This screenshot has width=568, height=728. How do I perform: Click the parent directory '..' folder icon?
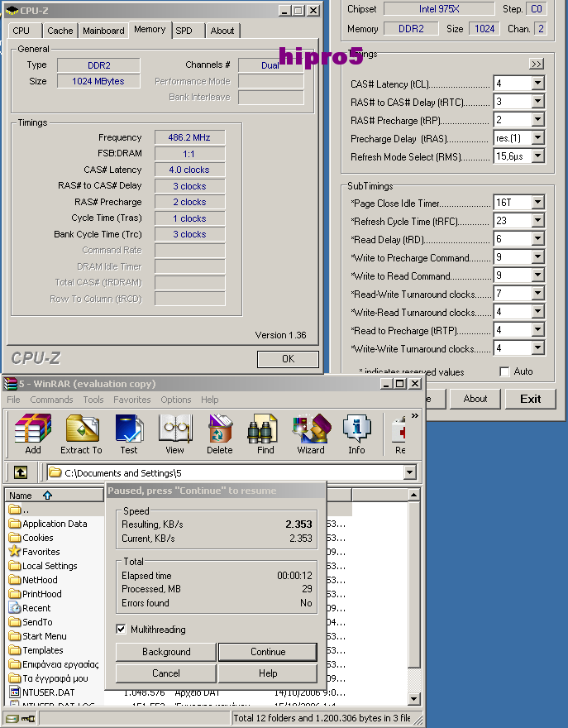coord(16,510)
